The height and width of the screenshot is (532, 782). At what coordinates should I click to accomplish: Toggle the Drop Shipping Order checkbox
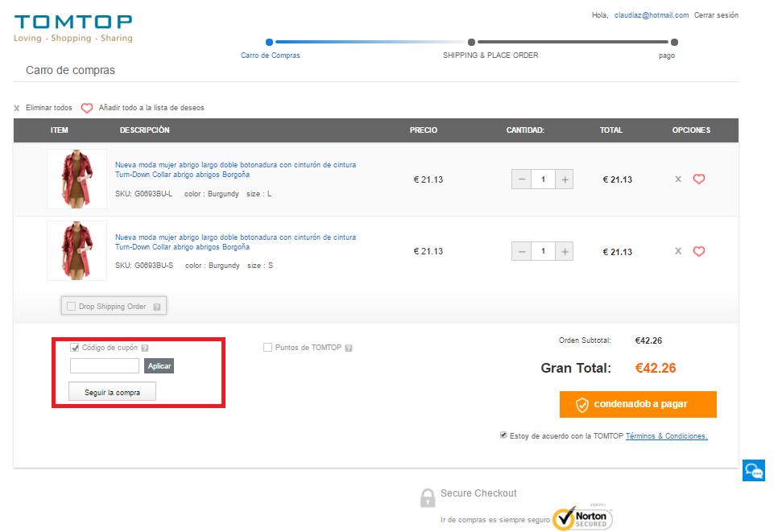pyautogui.click(x=72, y=306)
